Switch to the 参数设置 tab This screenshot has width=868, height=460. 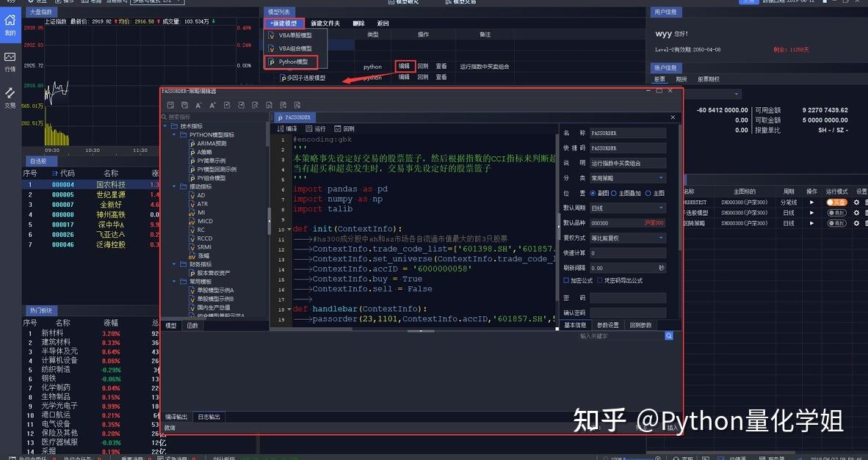(607, 324)
